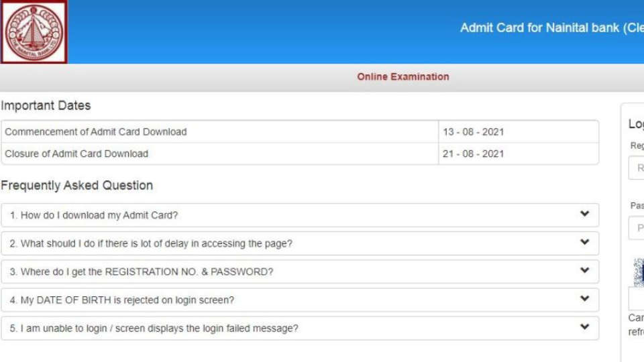Click chevron next to DATE OF BIRTH question
Screen dimensions: 644x362
pyautogui.click(x=584, y=299)
